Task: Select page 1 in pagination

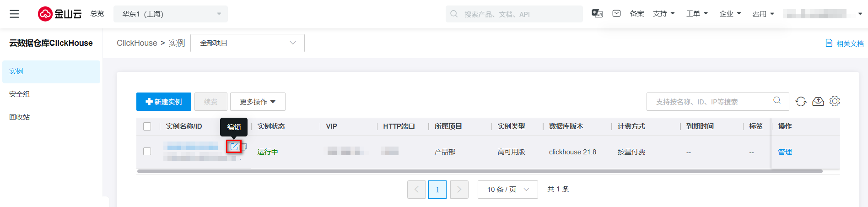Action: pos(437,190)
